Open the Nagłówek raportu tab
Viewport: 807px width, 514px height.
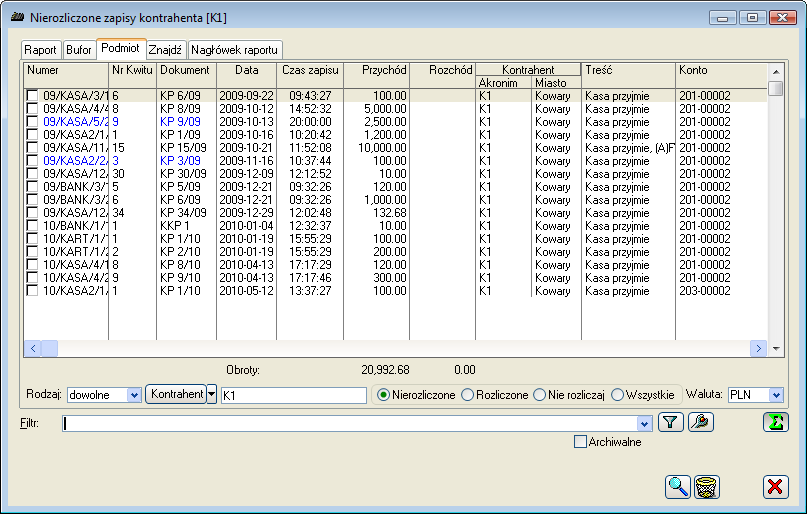click(x=235, y=50)
